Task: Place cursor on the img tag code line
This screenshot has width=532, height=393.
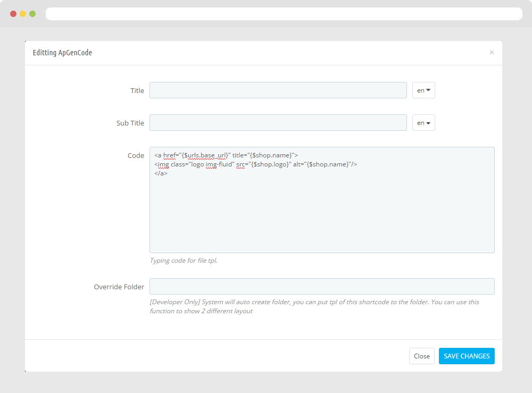Action: click(255, 164)
